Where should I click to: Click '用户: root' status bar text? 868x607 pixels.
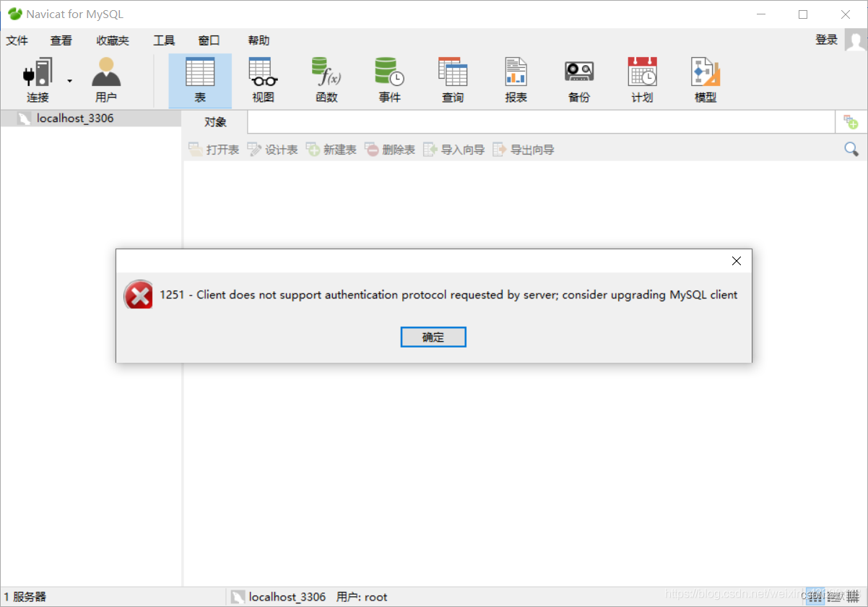(362, 597)
